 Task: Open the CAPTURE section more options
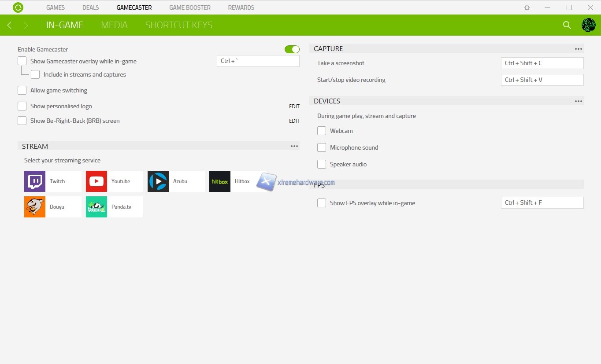579,49
